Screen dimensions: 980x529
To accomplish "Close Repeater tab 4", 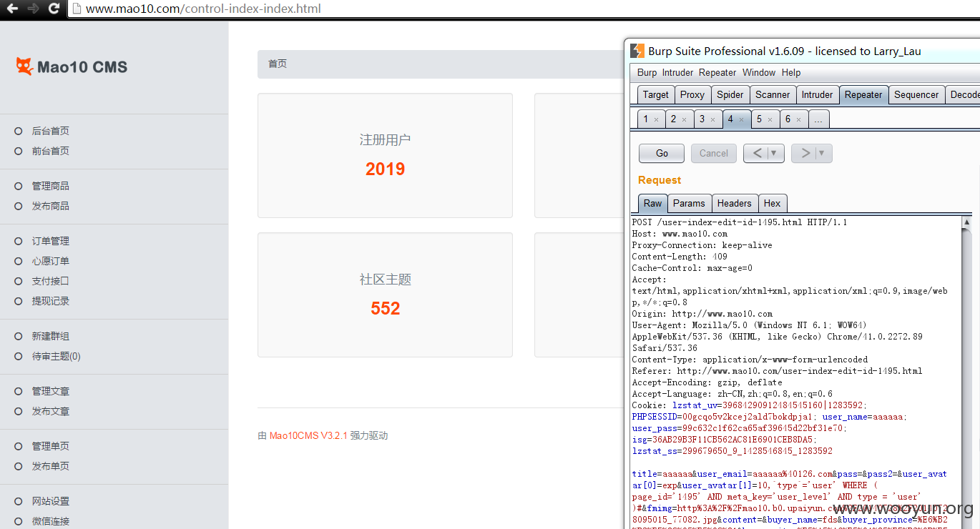I will pos(742,119).
